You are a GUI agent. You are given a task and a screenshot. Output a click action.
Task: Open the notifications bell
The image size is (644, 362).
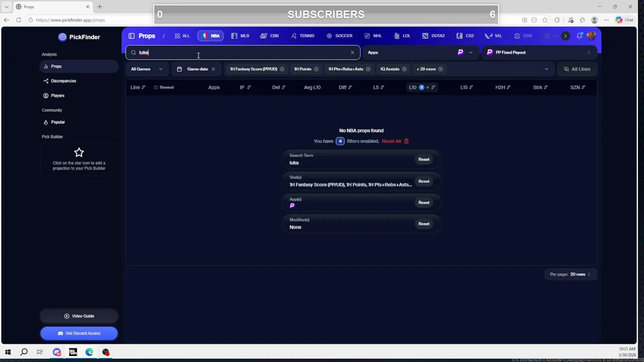(580, 36)
